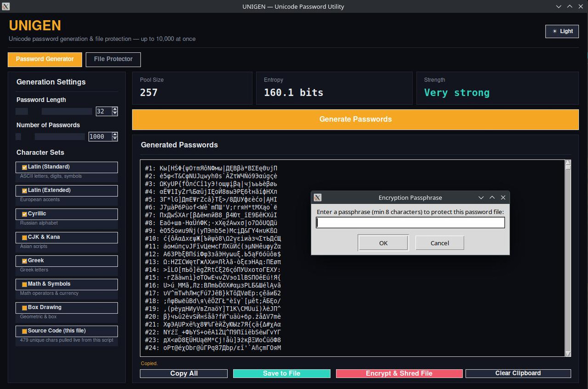Click password row #24 in the list
The image size is (588, 389).
coord(213,348)
